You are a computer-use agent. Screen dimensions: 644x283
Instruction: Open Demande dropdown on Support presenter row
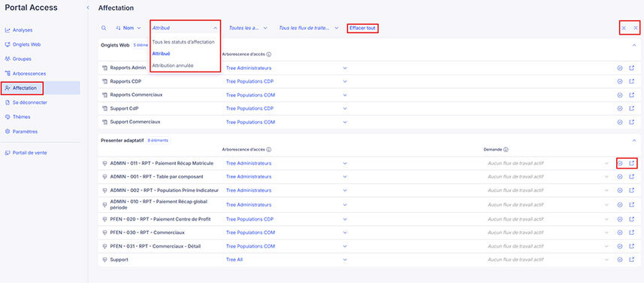coord(606,260)
